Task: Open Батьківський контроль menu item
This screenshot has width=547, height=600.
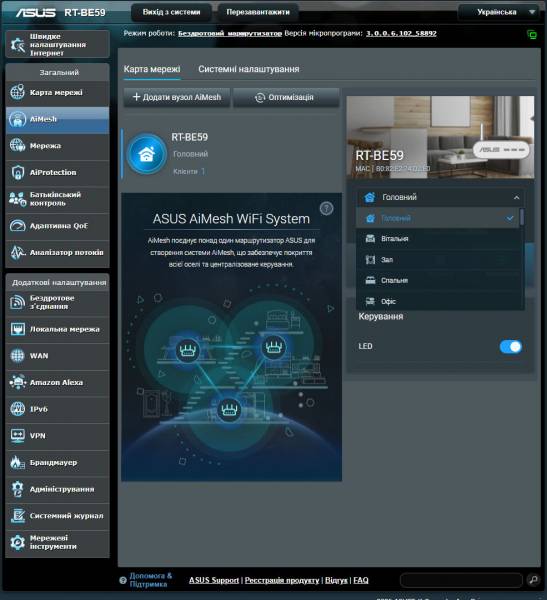Action: coord(58,199)
